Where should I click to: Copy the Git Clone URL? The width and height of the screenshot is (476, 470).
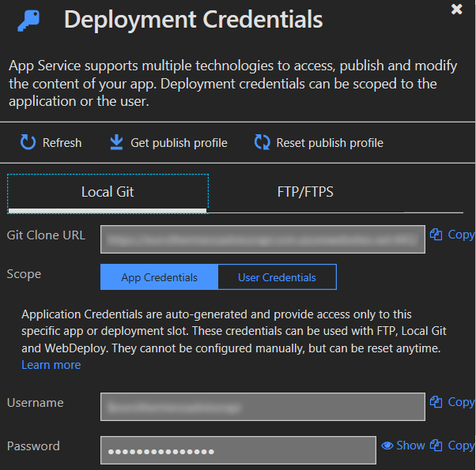coord(452,235)
